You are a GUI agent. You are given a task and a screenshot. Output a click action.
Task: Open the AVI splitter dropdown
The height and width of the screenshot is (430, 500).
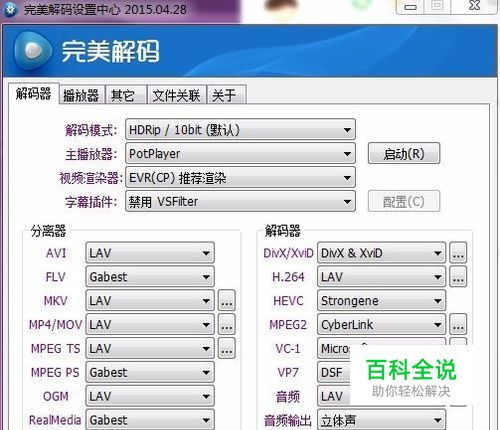pyautogui.click(x=150, y=253)
